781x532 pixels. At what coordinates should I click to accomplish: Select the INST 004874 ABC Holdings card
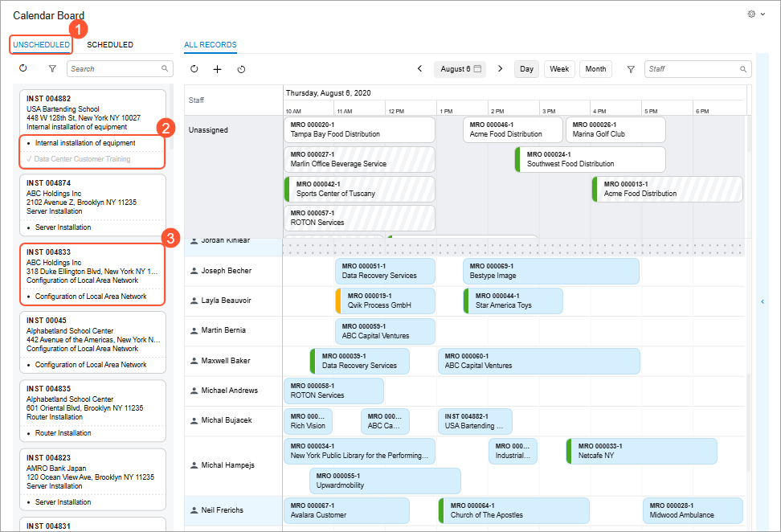point(93,198)
